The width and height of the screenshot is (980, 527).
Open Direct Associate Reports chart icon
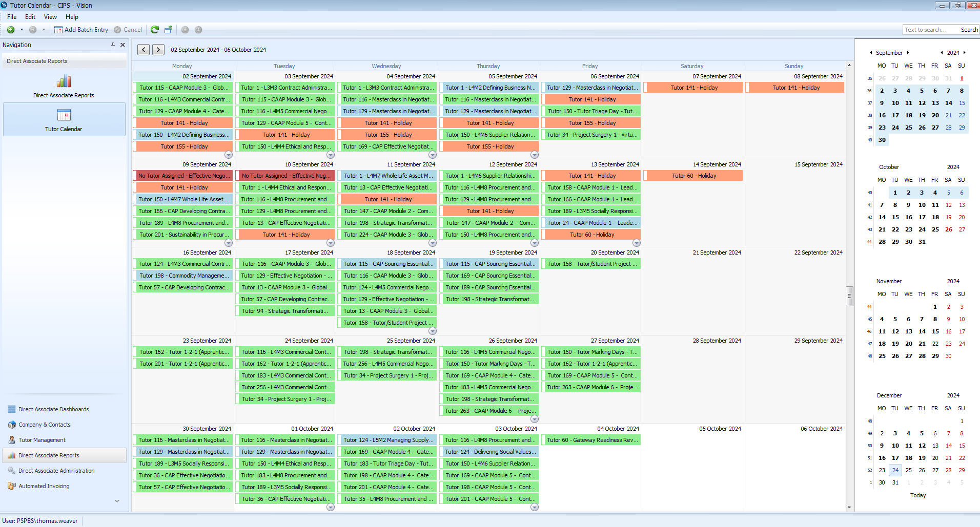(64, 81)
